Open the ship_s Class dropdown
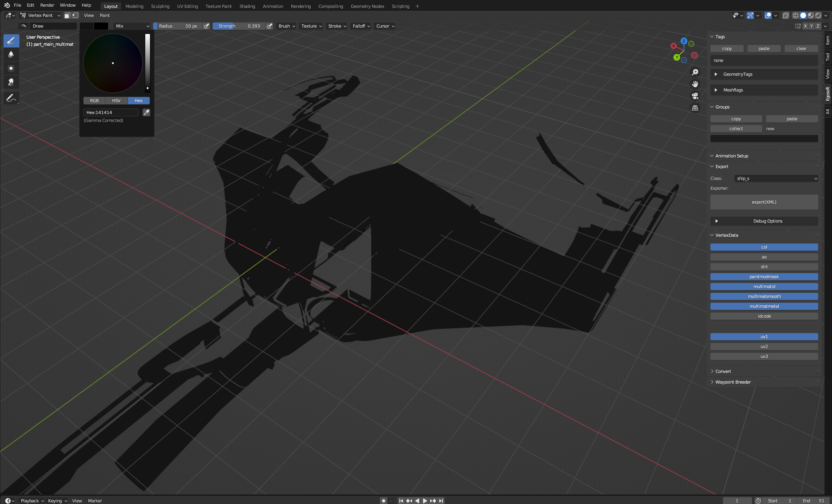Image resolution: width=832 pixels, height=504 pixels. [776, 178]
